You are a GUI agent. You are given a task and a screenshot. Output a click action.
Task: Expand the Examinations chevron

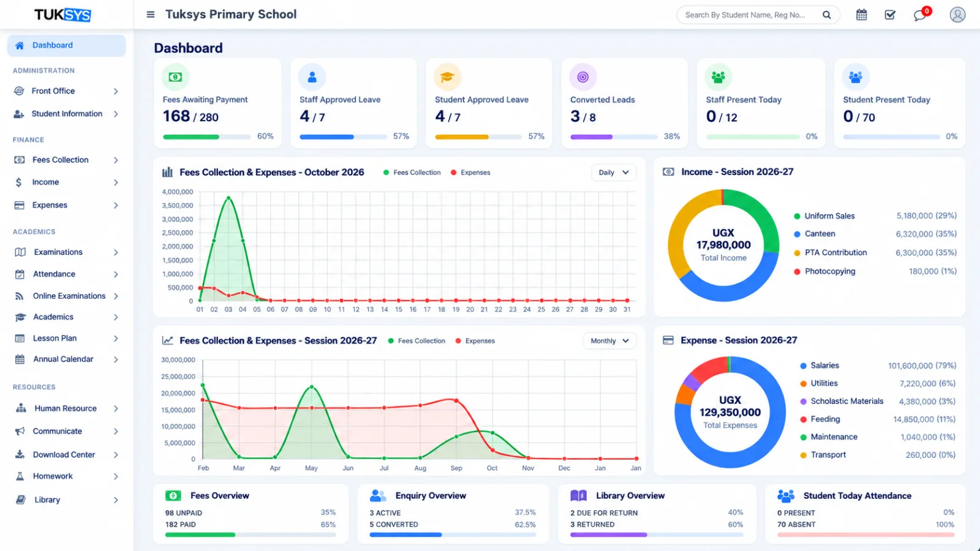click(x=116, y=252)
